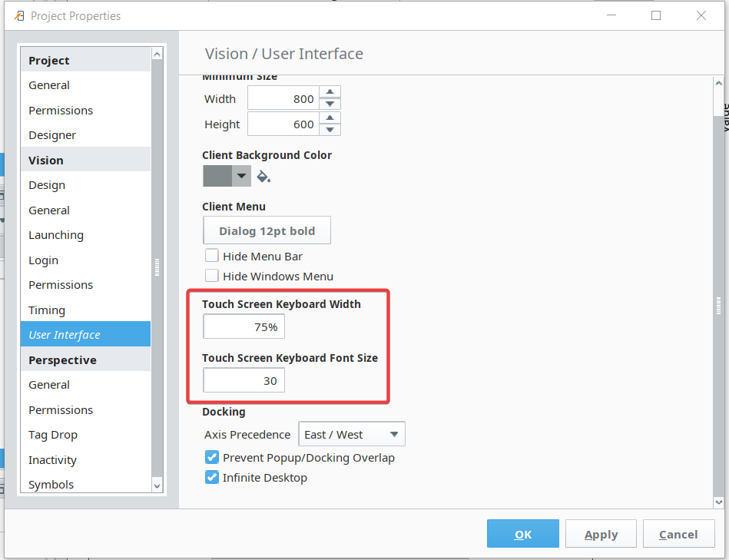Toggle the Hide Menu Bar checkbox
The height and width of the screenshot is (560, 729).
(211, 256)
